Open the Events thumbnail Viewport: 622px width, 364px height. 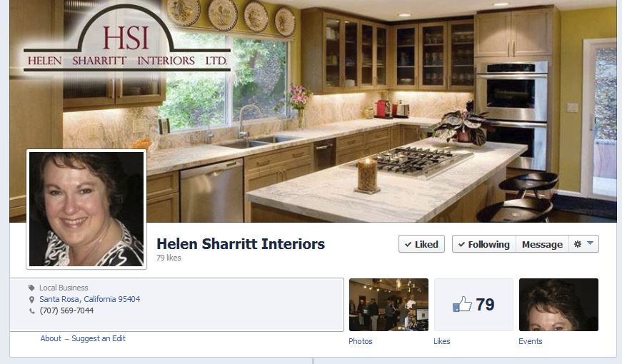click(x=558, y=305)
